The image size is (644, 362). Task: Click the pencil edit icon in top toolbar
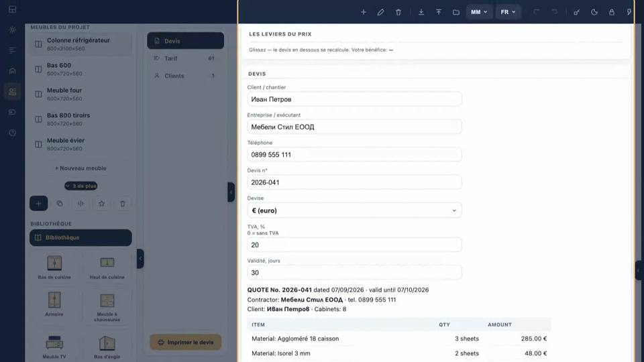coord(381,12)
